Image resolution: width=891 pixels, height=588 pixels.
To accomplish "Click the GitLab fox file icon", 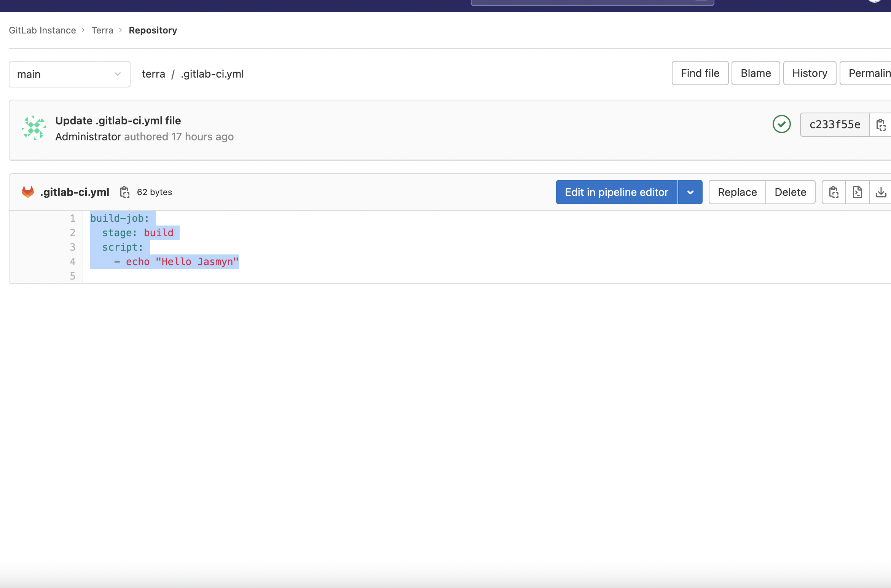I will [x=27, y=192].
